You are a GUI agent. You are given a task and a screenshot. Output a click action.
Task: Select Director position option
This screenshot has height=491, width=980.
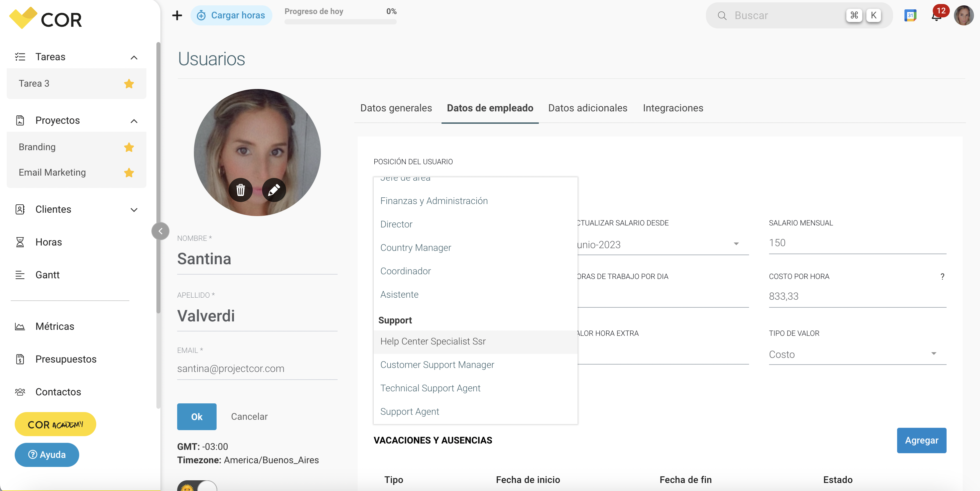click(476, 224)
